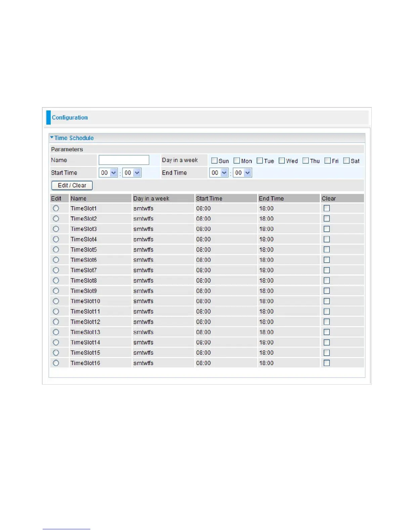Viewport: 411px width, 532px height.
Task: Expand the End Time hour dropdown
Action: click(x=219, y=173)
